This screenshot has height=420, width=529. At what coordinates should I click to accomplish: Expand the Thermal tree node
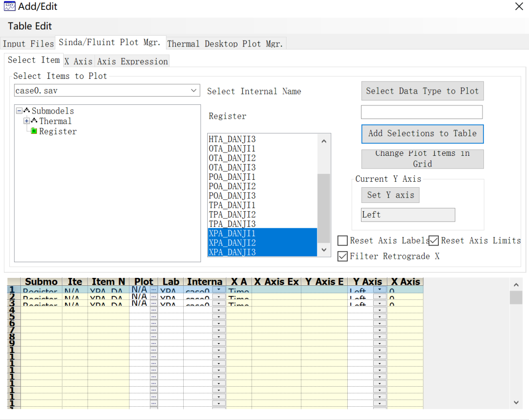tap(26, 121)
